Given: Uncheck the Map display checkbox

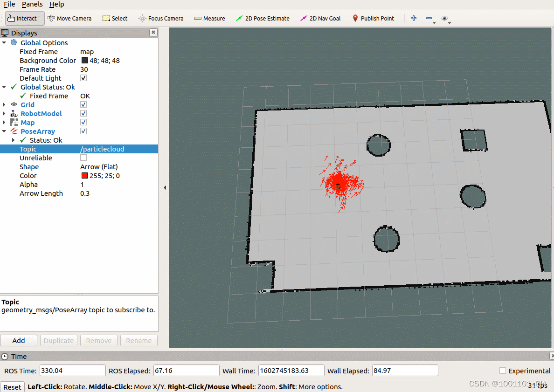Looking at the screenshot, I should 83,122.
